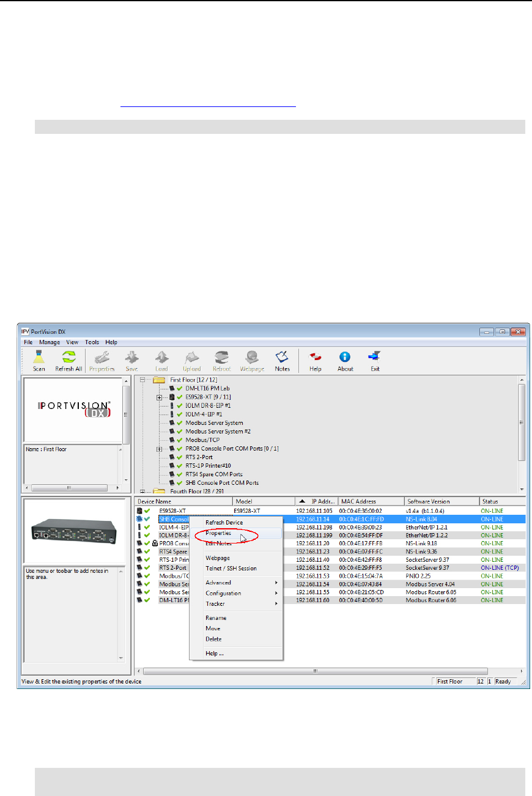Choose Properties in the context menu
Viewport: 532px width, 796px height.
(236, 533)
